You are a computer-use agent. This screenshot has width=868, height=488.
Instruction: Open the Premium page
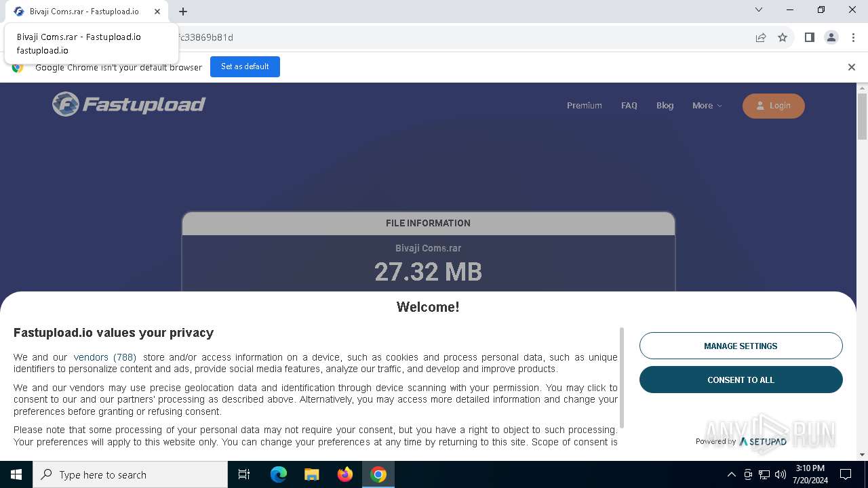[x=585, y=106]
